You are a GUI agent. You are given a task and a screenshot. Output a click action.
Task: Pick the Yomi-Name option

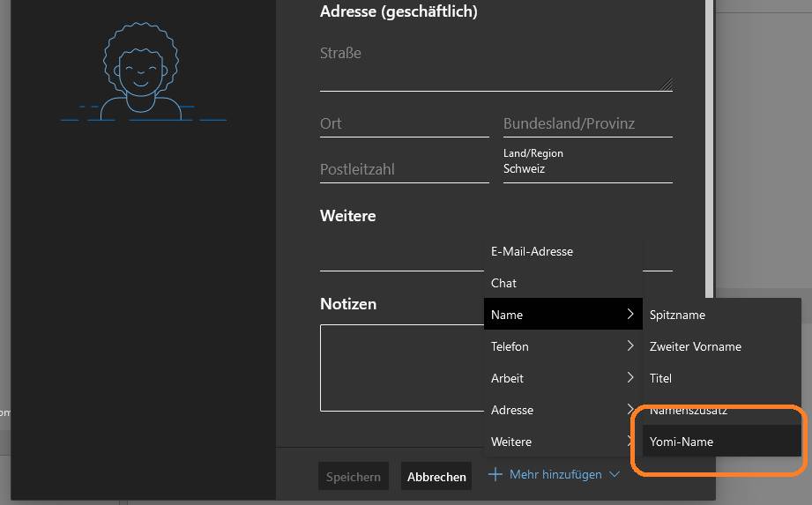tap(681, 442)
